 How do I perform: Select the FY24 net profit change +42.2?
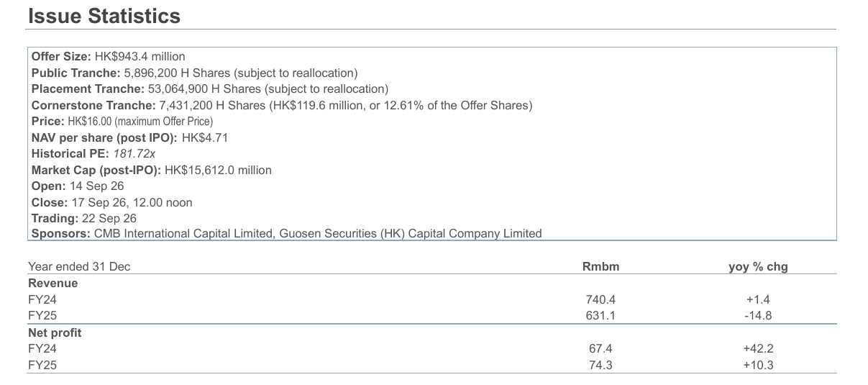(758, 349)
